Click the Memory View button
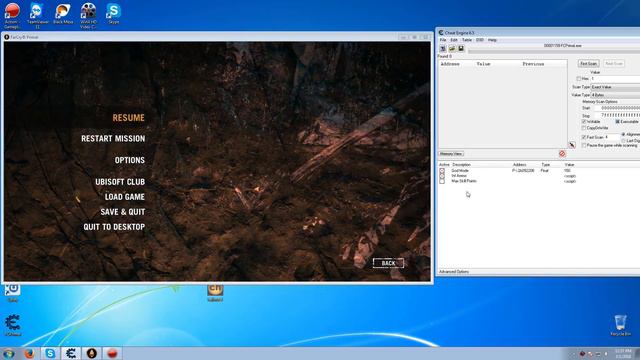Viewport: 640px width, 360px height. [x=451, y=154]
